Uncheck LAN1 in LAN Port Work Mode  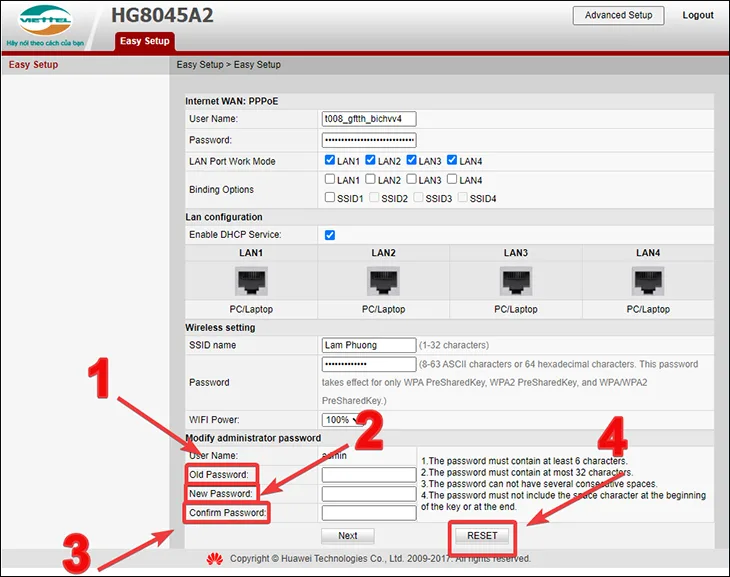pyautogui.click(x=330, y=160)
